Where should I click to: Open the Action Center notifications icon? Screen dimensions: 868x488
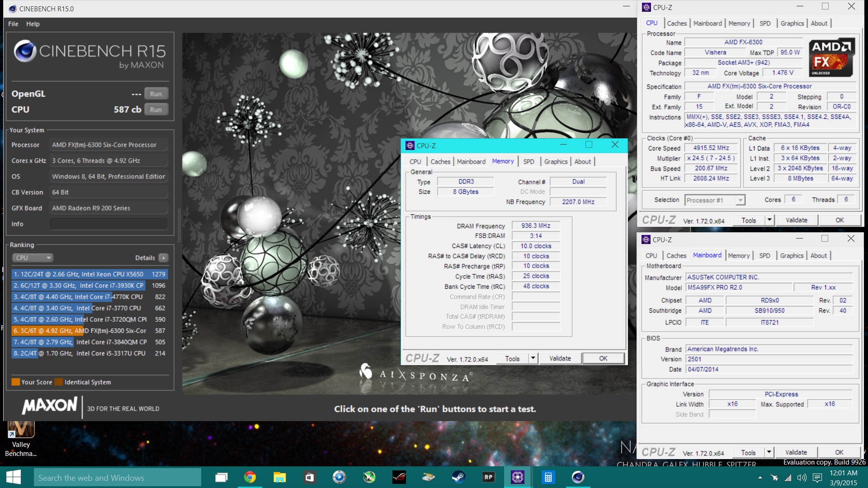click(817, 478)
